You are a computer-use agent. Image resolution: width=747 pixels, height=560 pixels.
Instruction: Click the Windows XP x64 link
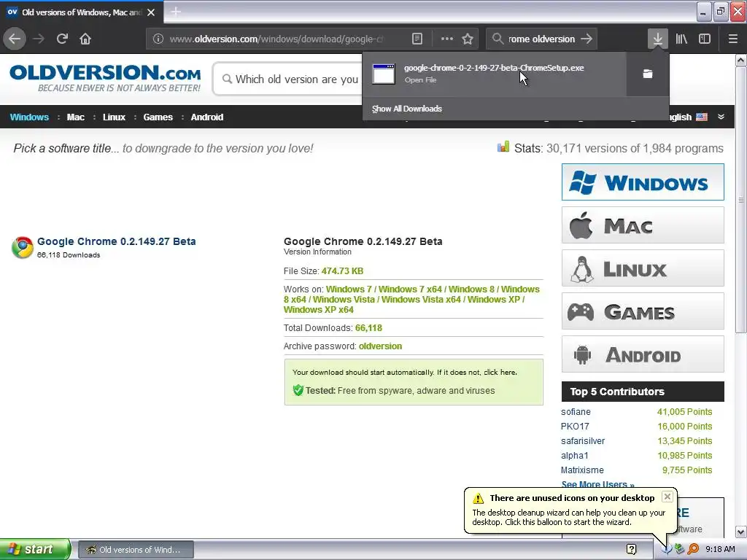point(319,309)
